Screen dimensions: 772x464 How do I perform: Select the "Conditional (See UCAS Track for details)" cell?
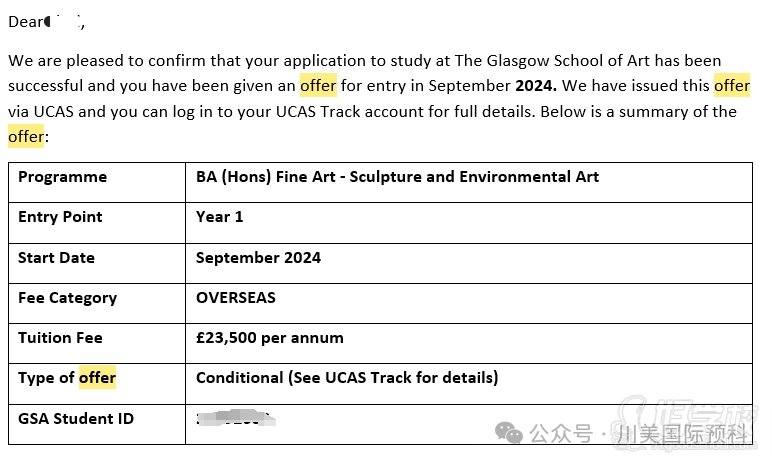pos(346,378)
